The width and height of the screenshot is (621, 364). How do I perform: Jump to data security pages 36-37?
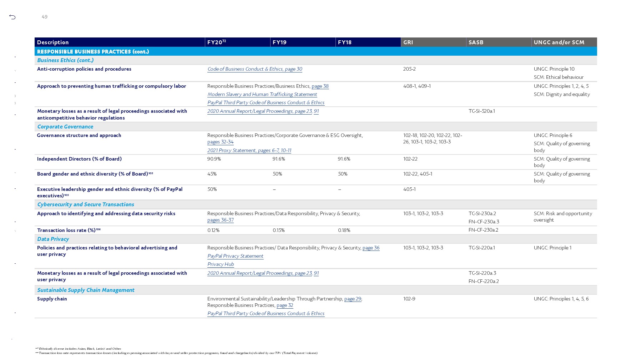[x=220, y=220]
